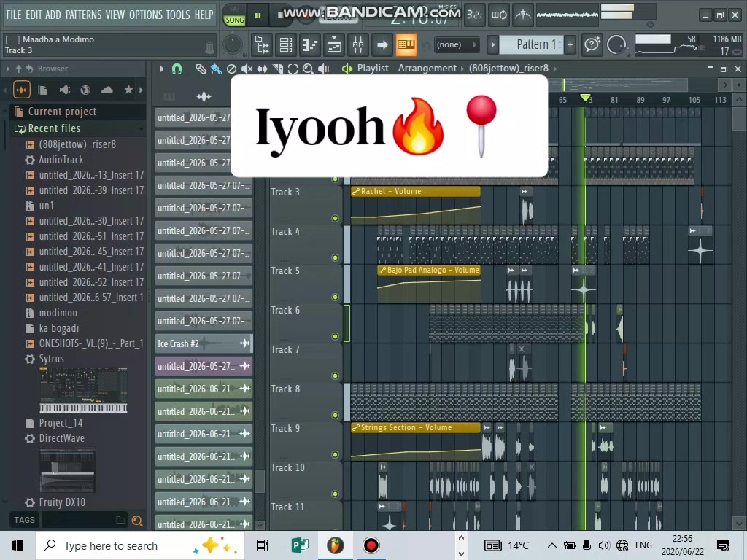The height and width of the screenshot is (560, 747).
Task: Switch browser to the globe tab
Action: (x=85, y=90)
